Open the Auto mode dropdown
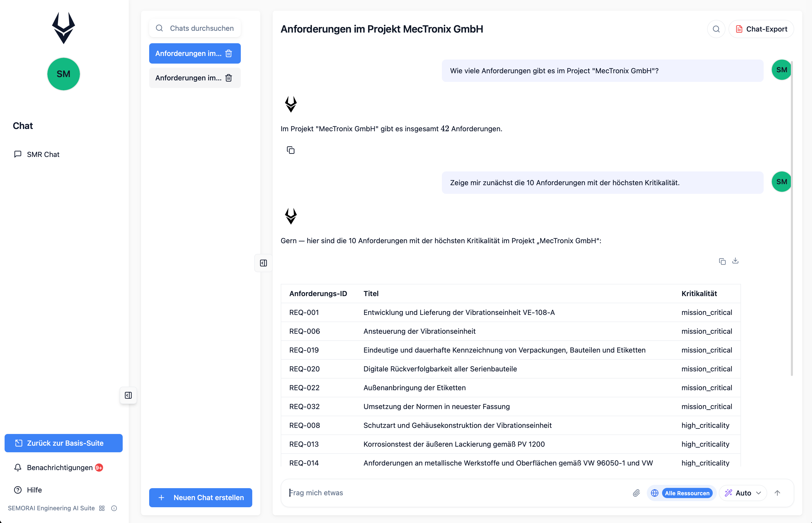The width and height of the screenshot is (812, 523). [743, 493]
